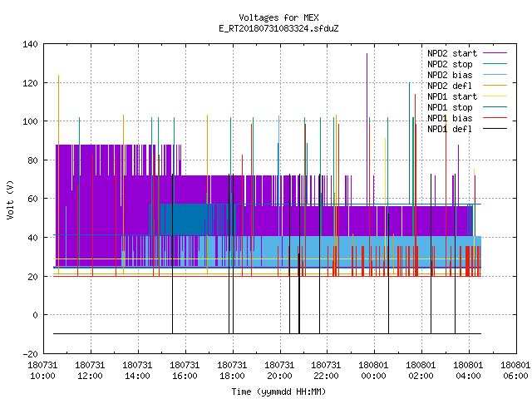Screen dimensions: 532x399
Task: Click the 180731 18:00 time tick label
Action: tap(232, 371)
